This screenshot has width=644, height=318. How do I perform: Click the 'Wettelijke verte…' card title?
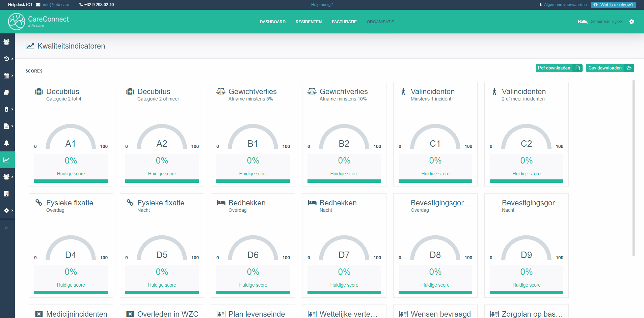(348, 314)
